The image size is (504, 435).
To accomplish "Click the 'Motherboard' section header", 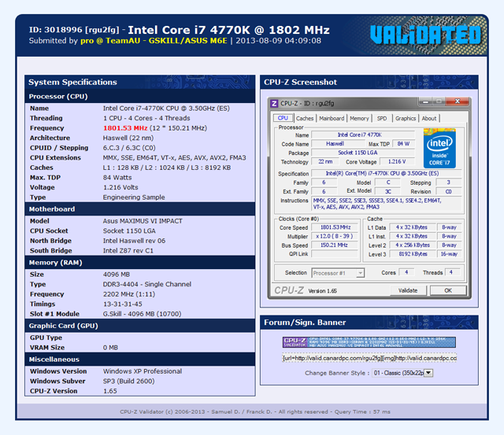I will [140, 209].
